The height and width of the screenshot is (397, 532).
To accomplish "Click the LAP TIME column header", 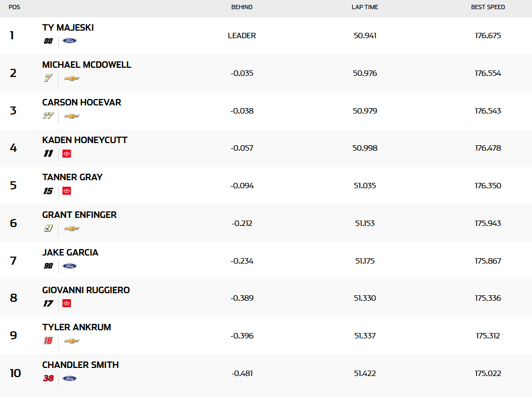I will pos(365,8).
